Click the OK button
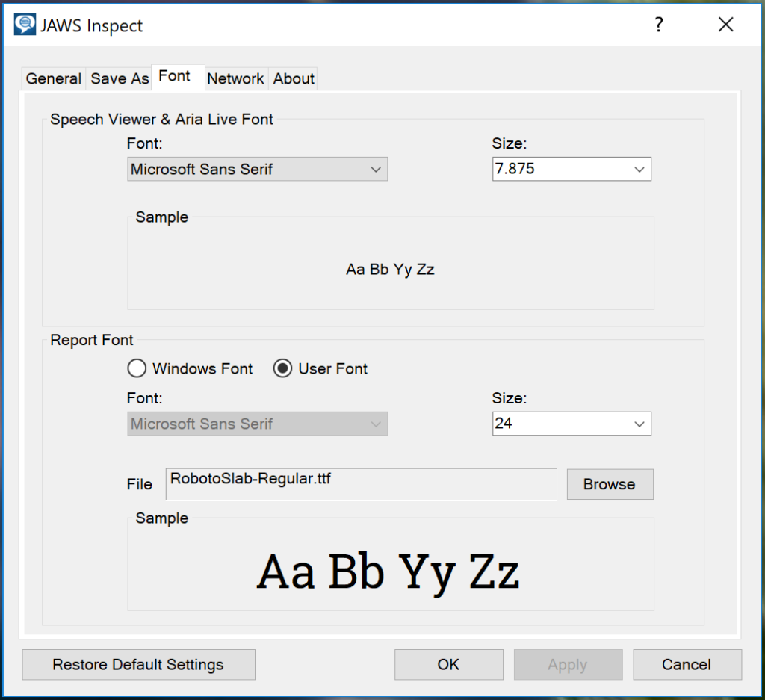765x700 pixels. [449, 665]
